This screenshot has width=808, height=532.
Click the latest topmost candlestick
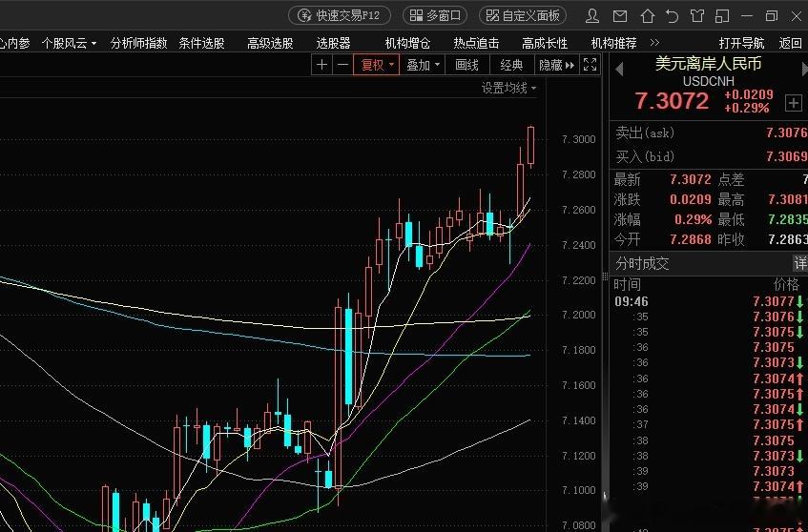point(530,146)
